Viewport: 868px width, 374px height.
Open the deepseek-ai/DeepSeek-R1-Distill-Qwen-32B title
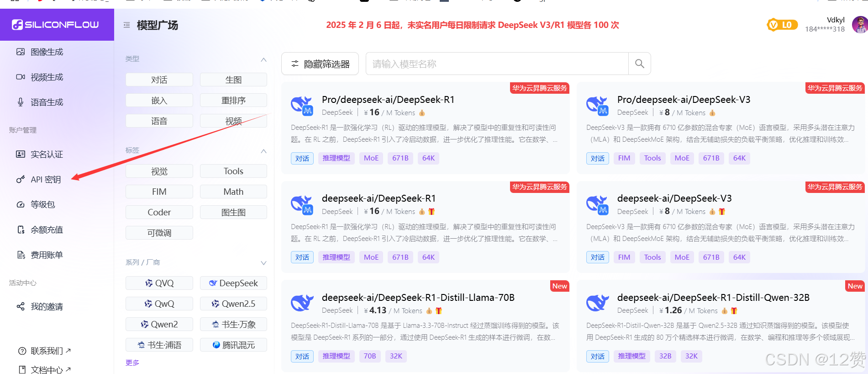(713, 298)
